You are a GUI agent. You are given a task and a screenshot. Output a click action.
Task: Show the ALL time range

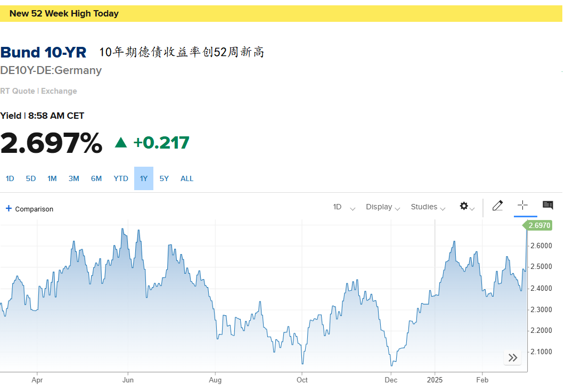coord(187,178)
